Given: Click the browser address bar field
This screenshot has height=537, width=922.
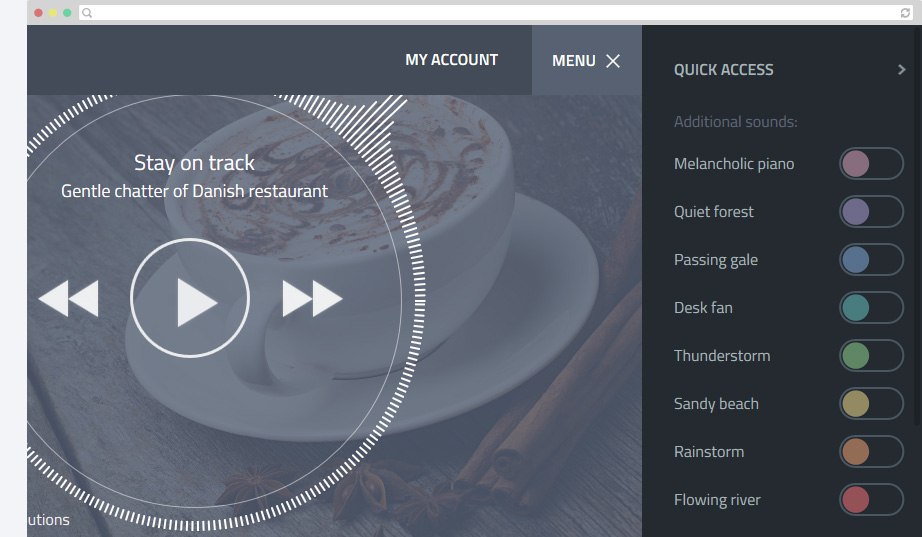Looking at the screenshot, I should pos(495,12).
